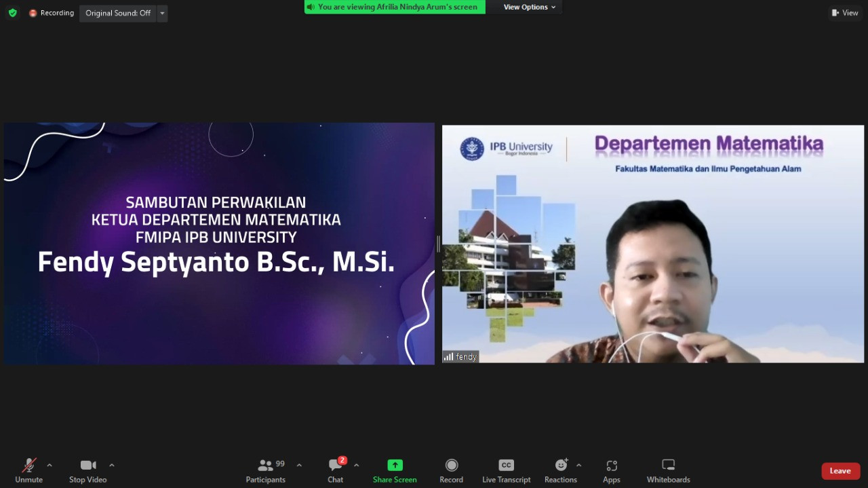Start recording with the Record button
The height and width of the screenshot is (488, 868).
pos(451,470)
